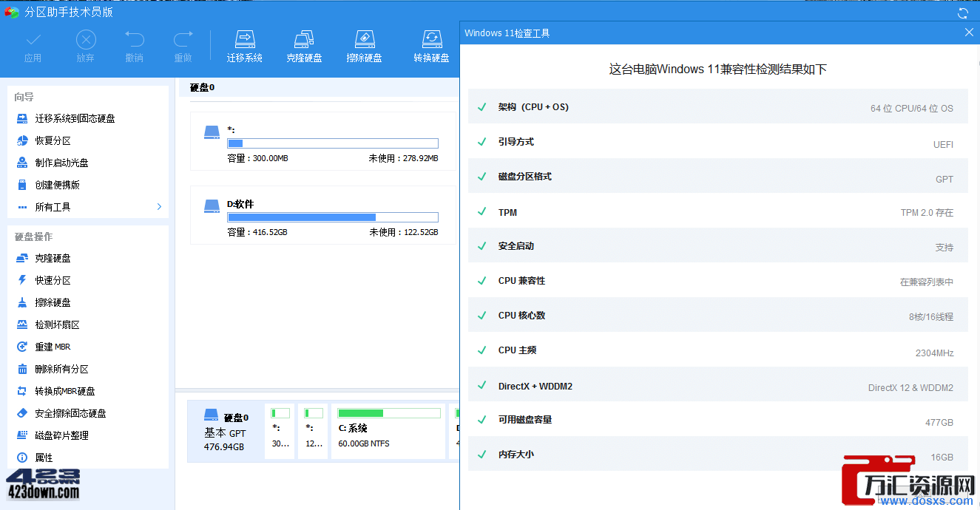Click the D:软件 partition drive icon
Viewport: 980px width, 510px height.
[x=212, y=207]
